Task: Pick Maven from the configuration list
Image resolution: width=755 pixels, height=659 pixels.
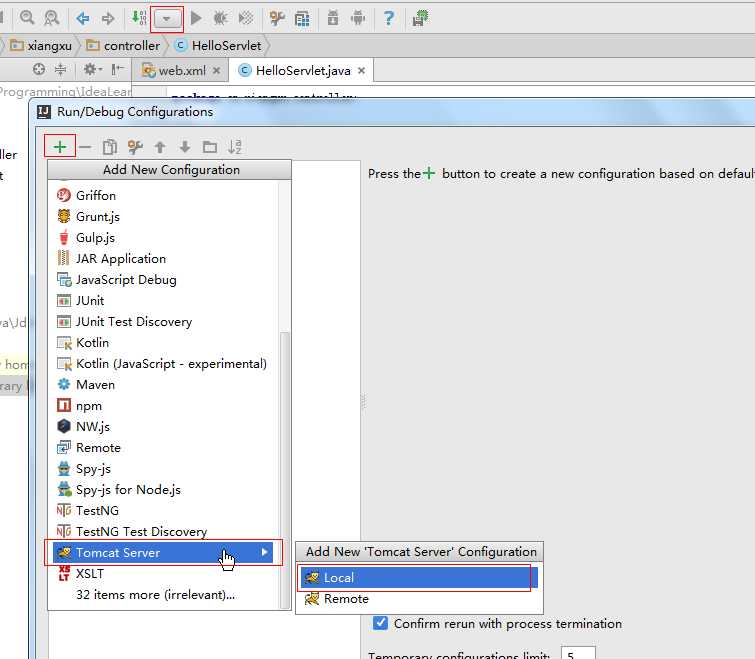Action: (164, 385)
